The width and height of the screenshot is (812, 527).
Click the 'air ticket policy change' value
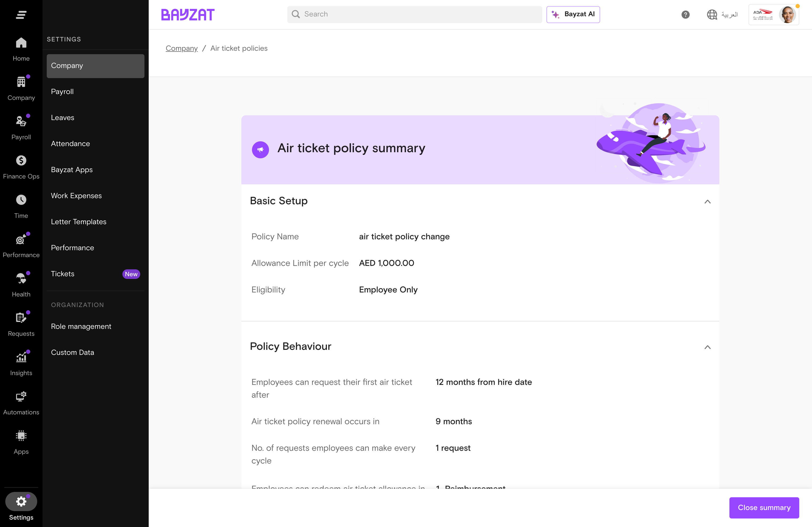[404, 236]
